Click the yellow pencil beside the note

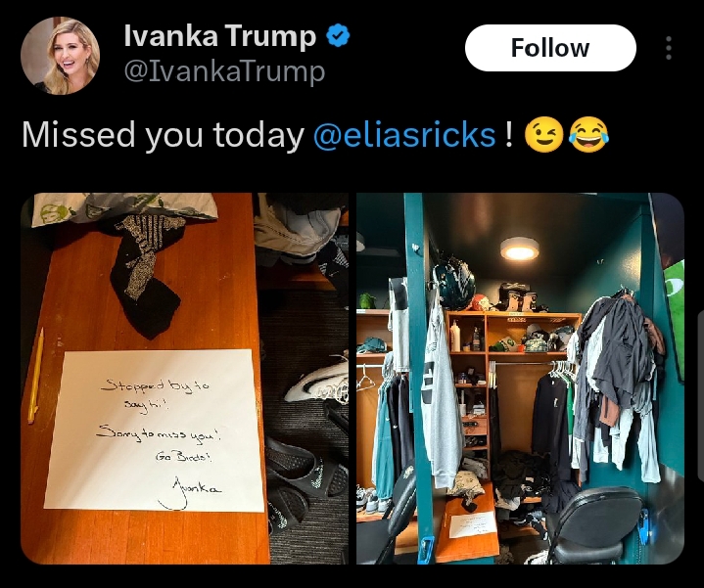pos(35,376)
